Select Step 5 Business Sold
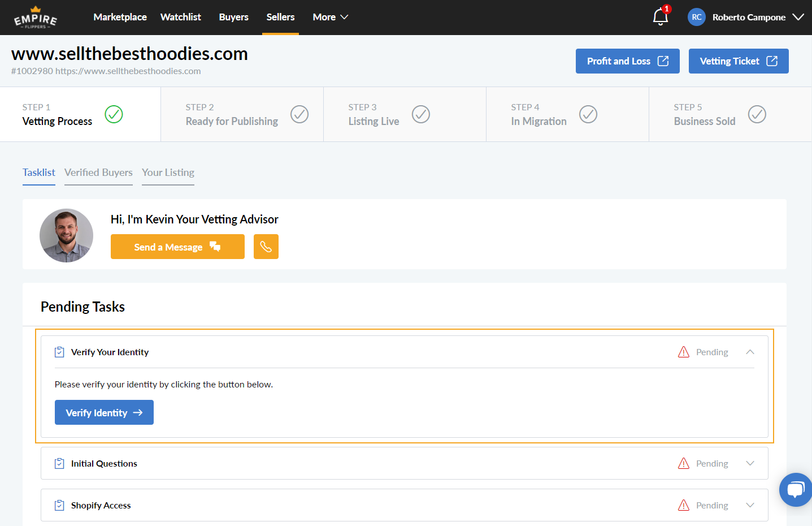 point(730,114)
